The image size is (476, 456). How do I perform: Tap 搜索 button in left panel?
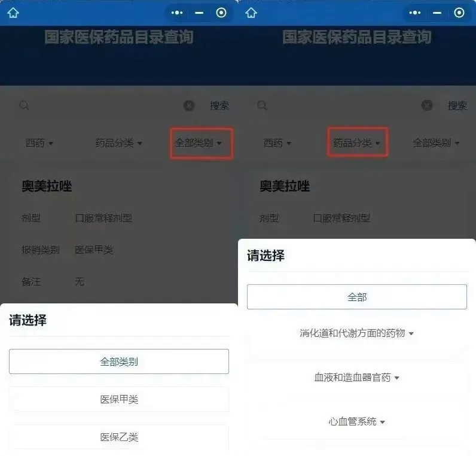[x=219, y=106]
